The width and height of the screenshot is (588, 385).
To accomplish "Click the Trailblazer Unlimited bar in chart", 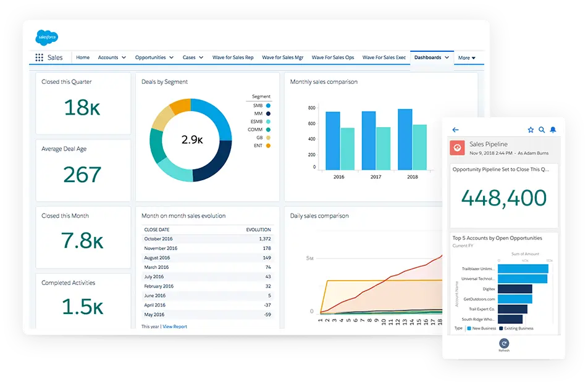I will [523, 268].
